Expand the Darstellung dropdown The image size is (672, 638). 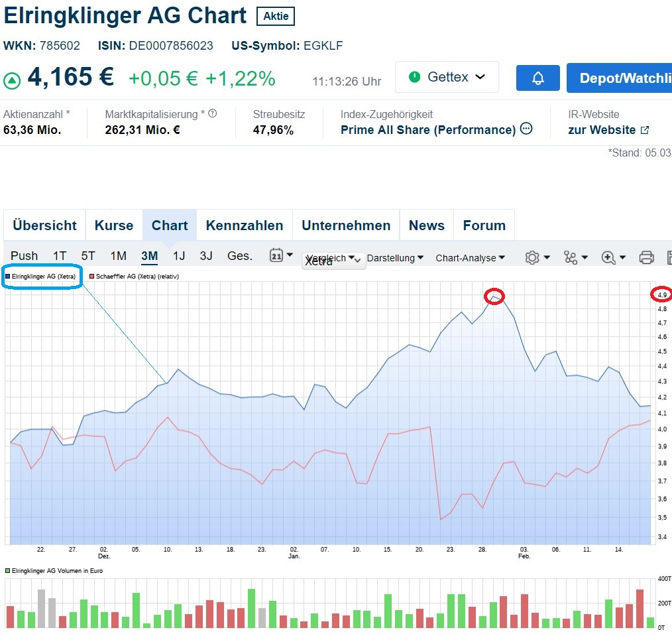point(395,258)
